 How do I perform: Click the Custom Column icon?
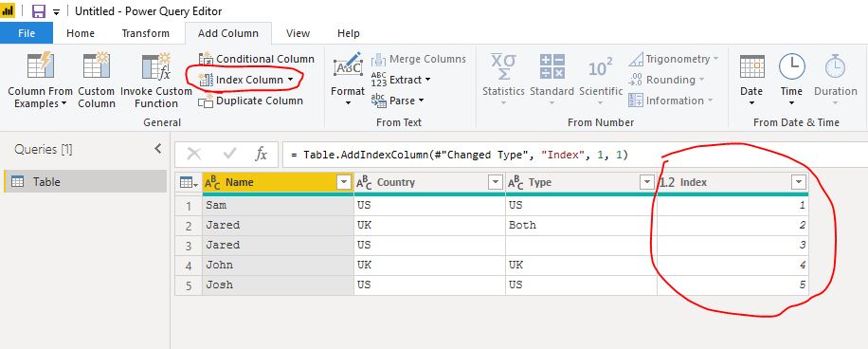(x=97, y=65)
